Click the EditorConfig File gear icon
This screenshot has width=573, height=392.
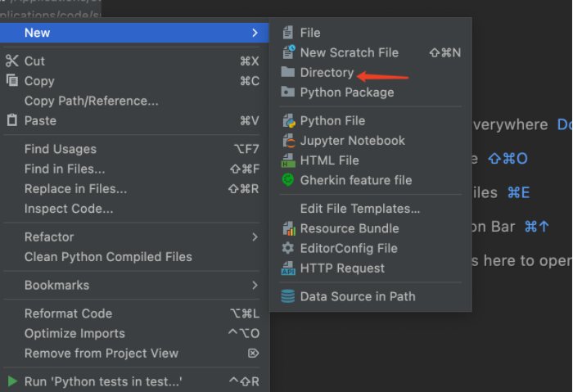click(x=288, y=248)
